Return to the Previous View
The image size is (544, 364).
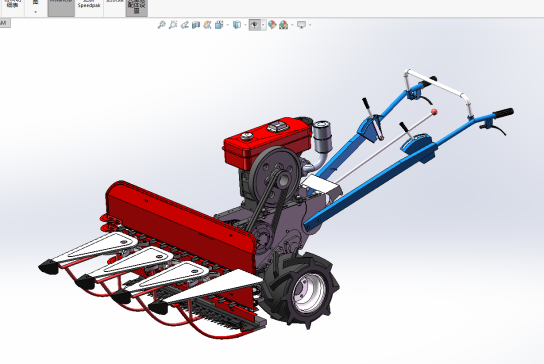coord(185,25)
